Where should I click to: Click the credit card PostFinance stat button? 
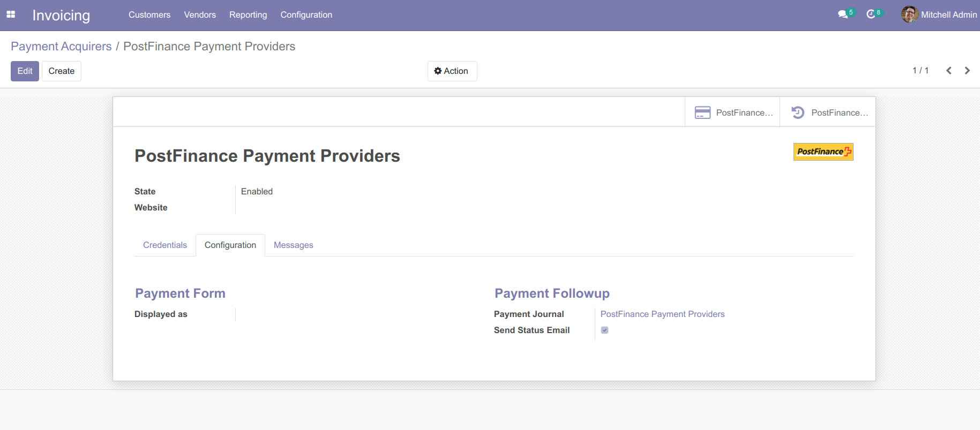(x=732, y=112)
